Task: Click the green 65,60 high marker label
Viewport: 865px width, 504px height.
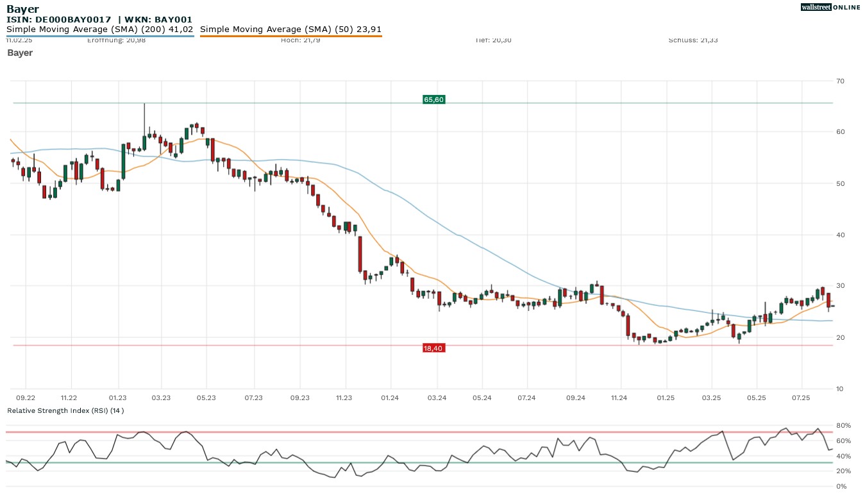Action: coord(433,99)
